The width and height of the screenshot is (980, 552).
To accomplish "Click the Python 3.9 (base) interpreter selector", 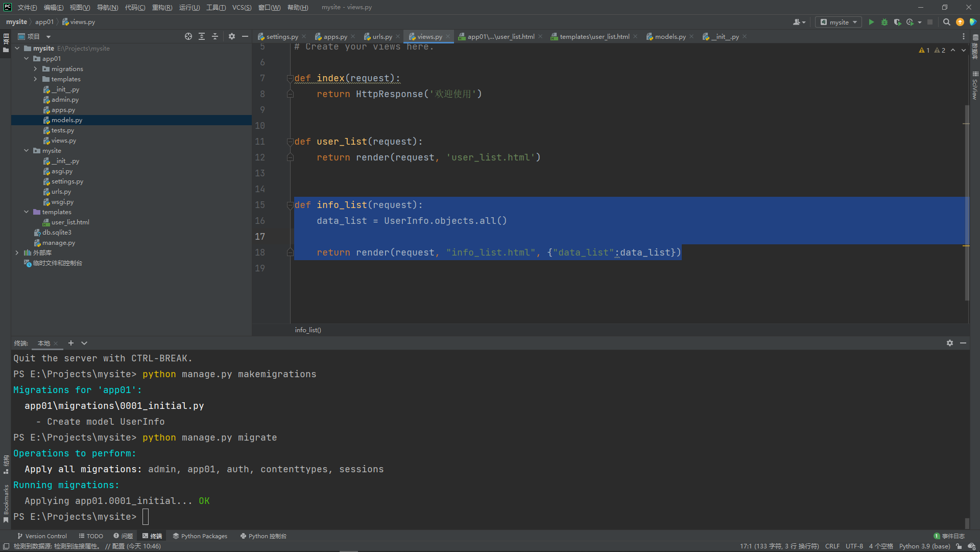I will click(x=924, y=546).
